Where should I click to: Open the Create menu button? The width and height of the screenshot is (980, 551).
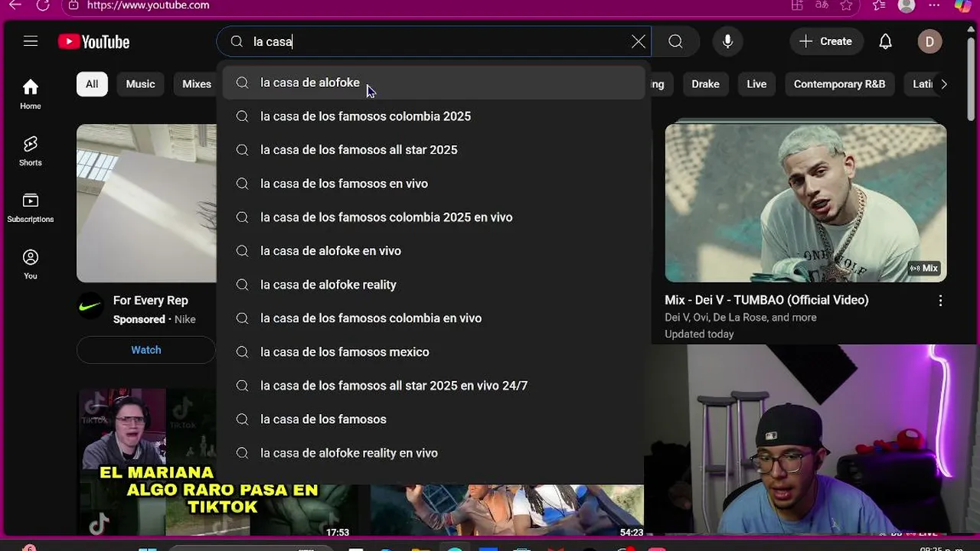click(x=825, y=41)
